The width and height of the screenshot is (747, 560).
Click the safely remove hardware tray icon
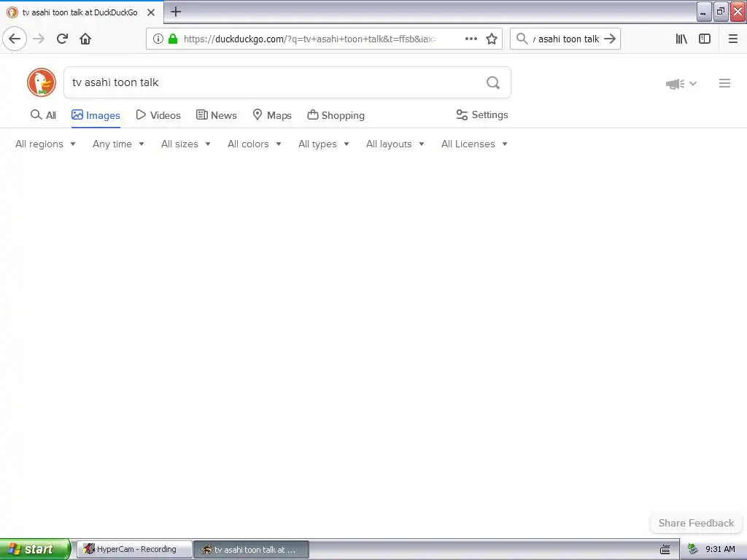coord(693,549)
